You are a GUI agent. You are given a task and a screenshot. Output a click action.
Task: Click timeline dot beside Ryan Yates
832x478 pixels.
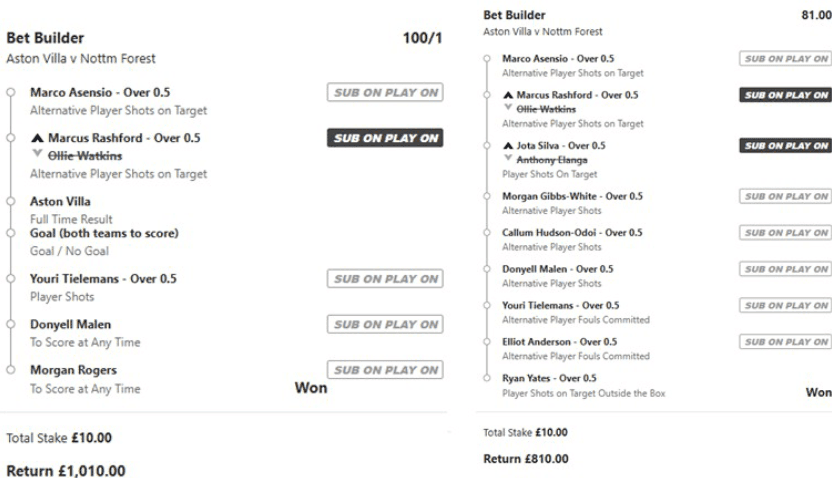coord(486,378)
